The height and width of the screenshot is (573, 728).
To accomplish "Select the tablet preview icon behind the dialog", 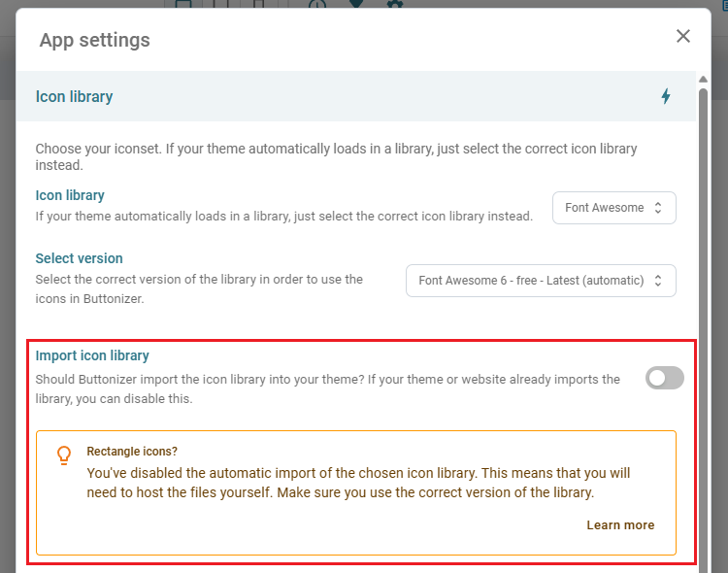I will (221, 4).
